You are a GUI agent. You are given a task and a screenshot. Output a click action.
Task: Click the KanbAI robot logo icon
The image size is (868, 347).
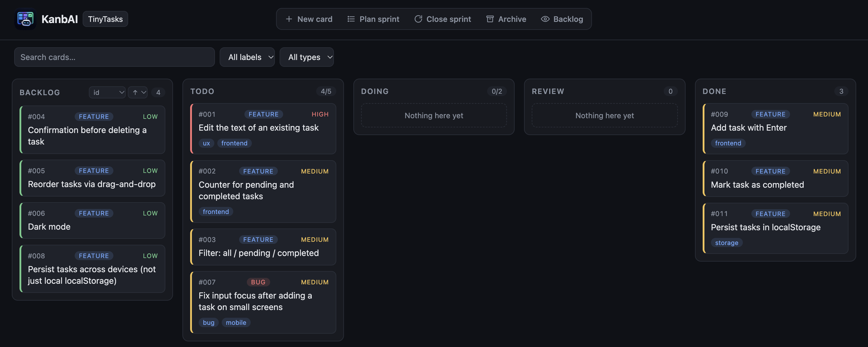25,19
